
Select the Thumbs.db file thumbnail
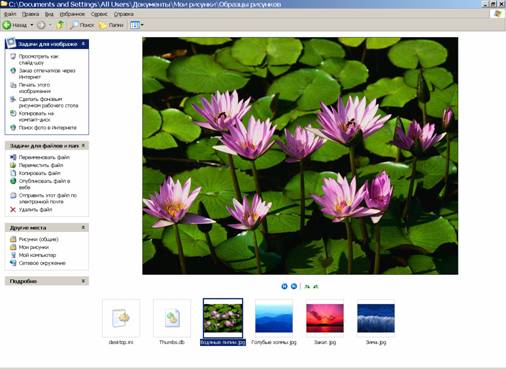pos(172,318)
